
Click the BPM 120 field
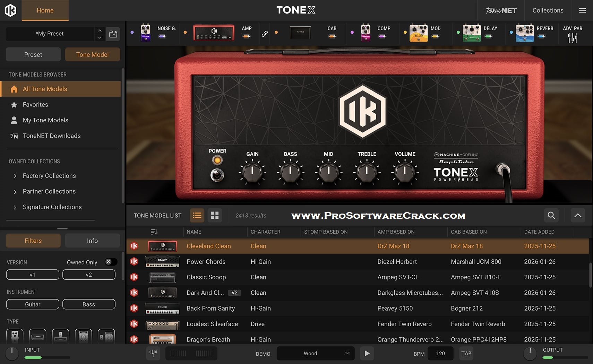coord(440,353)
